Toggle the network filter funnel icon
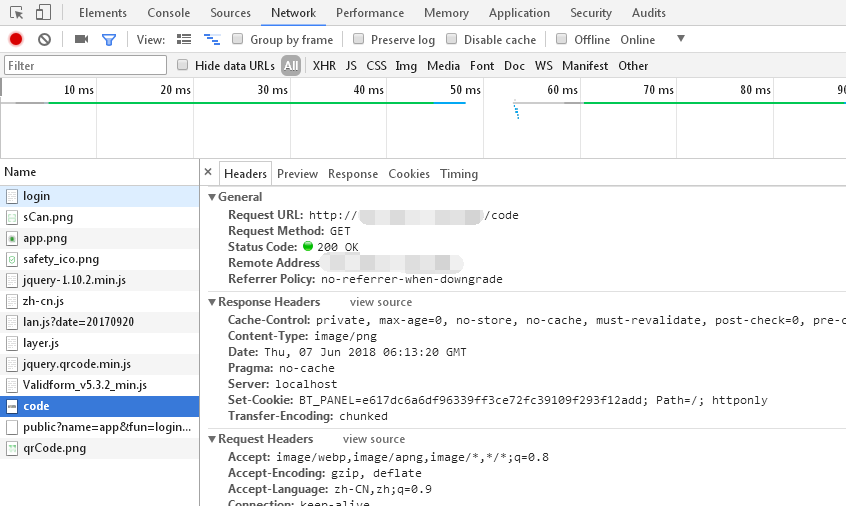846x506 pixels. [108, 40]
